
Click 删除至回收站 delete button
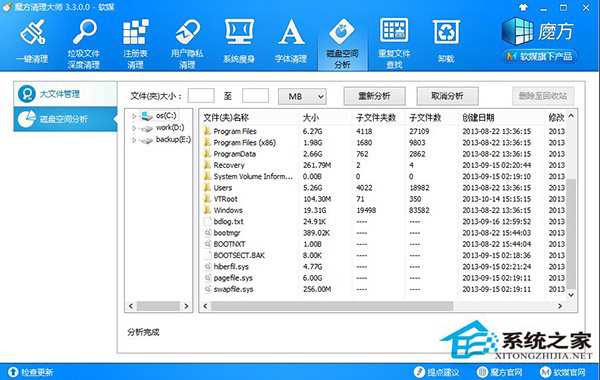(x=543, y=96)
